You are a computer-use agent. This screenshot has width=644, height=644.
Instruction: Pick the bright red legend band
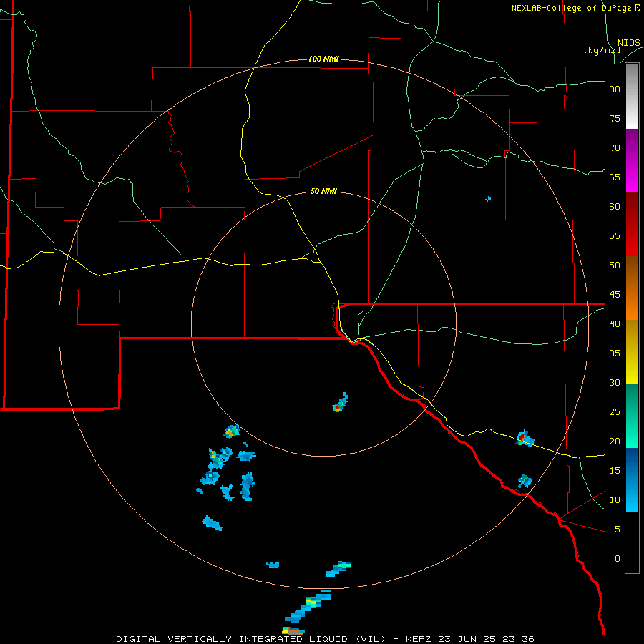pyautogui.click(x=632, y=240)
